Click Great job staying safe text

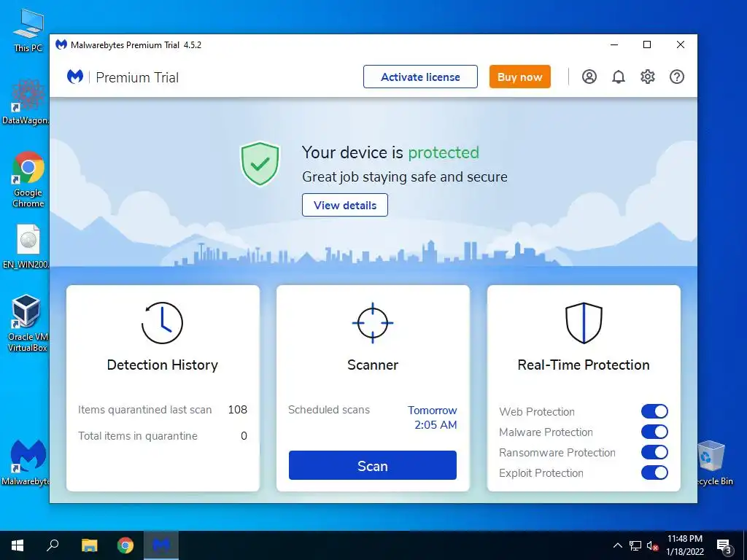coord(405,176)
